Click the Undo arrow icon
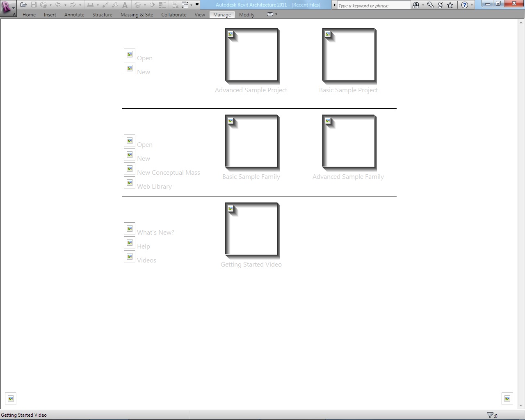 point(58,5)
